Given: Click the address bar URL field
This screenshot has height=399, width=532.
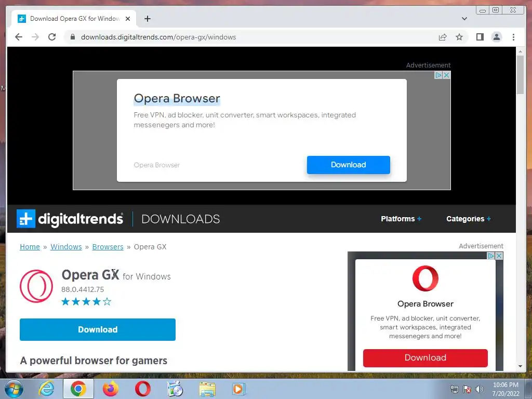Looking at the screenshot, I should point(251,37).
